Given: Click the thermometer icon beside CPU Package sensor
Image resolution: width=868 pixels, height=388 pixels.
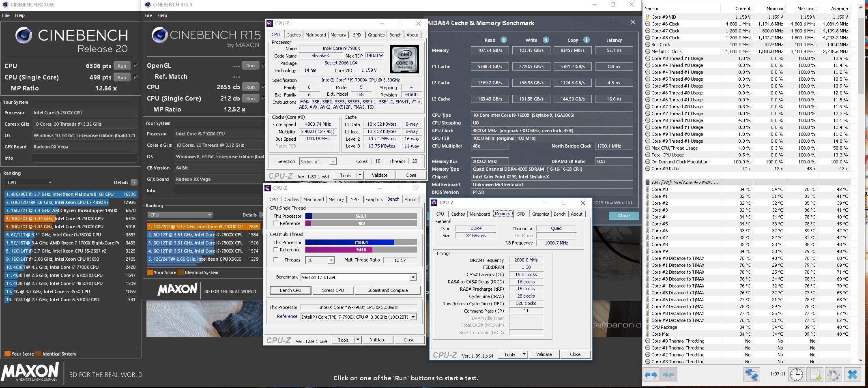Looking at the screenshot, I should [648, 327].
